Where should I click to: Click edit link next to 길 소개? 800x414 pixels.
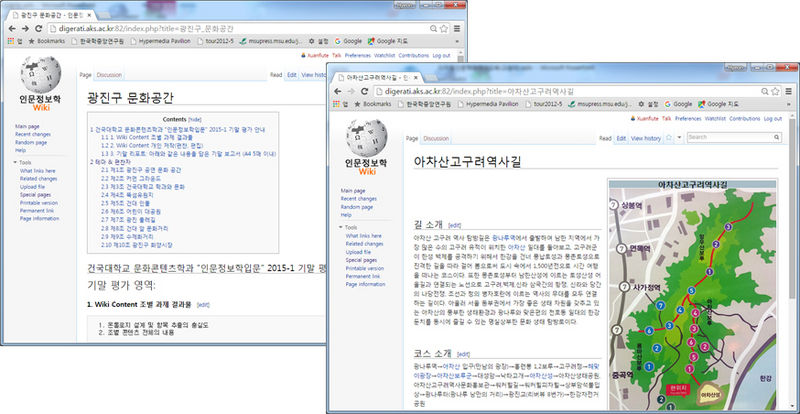point(455,226)
